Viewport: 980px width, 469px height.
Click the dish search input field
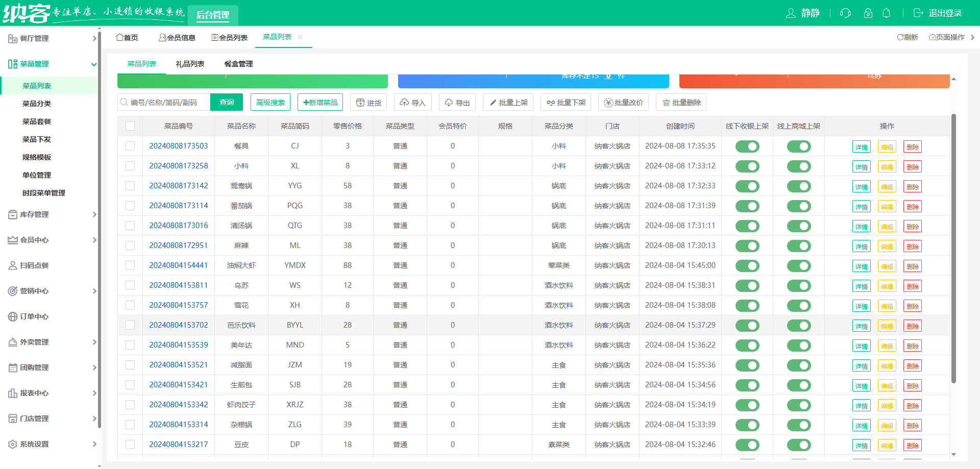click(x=164, y=102)
